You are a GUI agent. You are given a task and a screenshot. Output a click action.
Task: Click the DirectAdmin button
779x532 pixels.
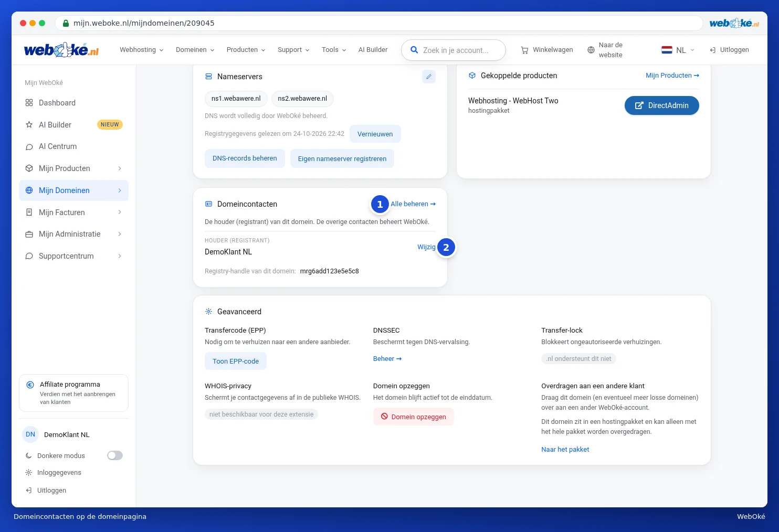(x=661, y=105)
